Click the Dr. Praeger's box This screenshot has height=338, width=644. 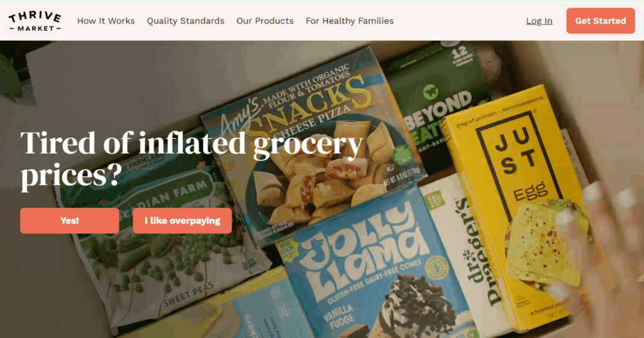click(x=464, y=255)
